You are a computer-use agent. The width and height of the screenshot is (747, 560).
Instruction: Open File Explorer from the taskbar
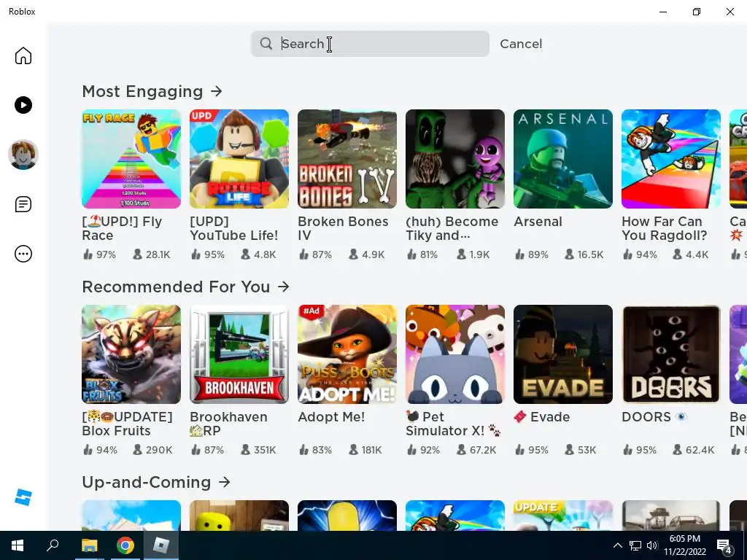tap(89, 545)
